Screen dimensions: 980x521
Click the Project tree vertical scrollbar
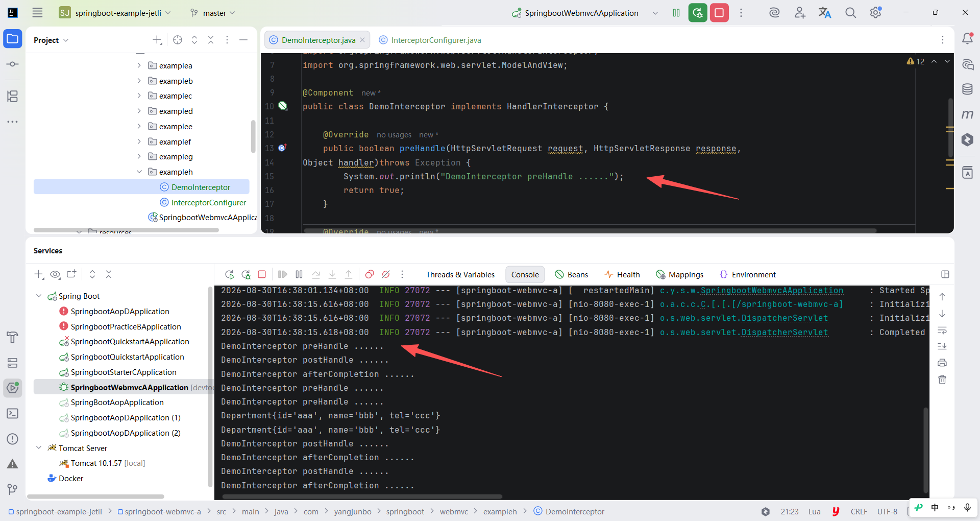(253, 136)
